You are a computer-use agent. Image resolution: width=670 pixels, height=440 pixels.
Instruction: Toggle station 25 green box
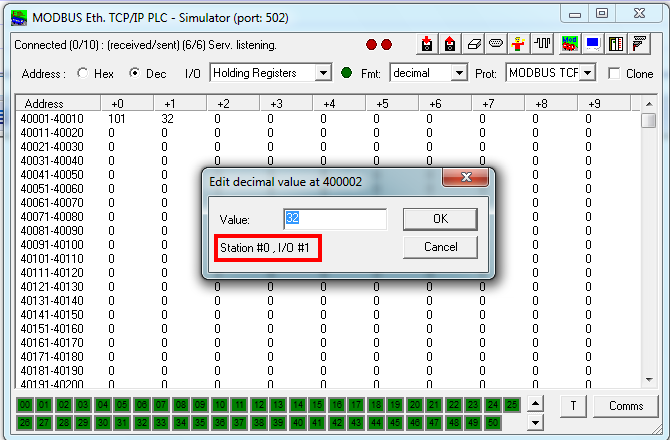point(512,405)
